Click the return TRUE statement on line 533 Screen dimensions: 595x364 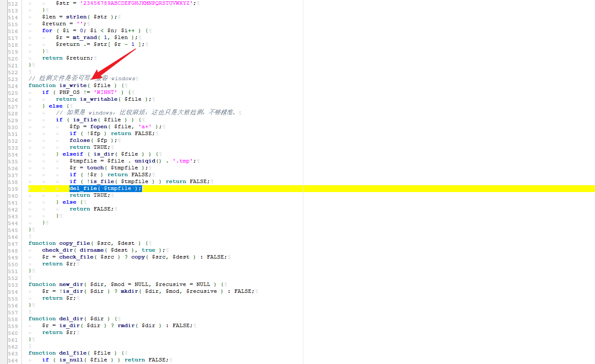click(90, 147)
